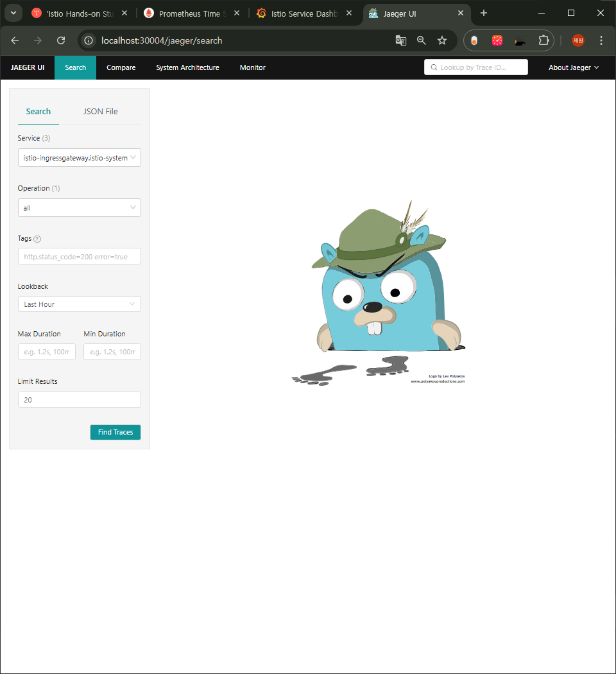Screen dimensions: 616x674
Task: Open the tab search dropdown arrow
Action: point(13,13)
